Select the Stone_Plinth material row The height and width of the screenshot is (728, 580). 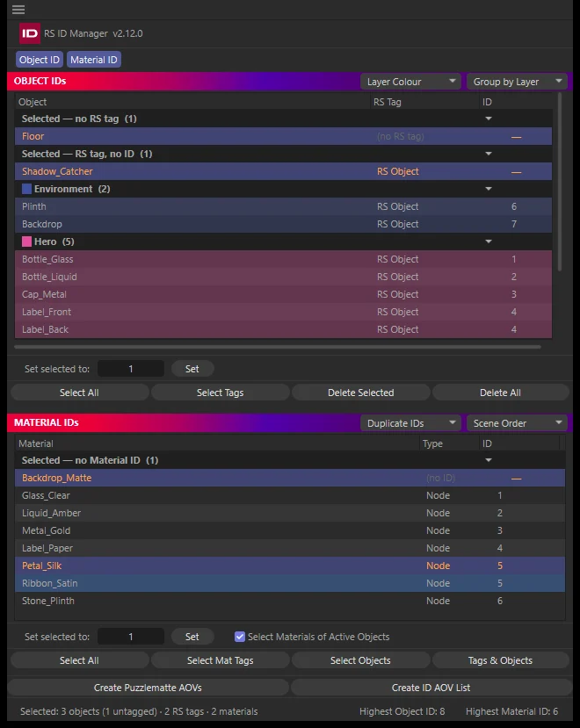tap(290, 601)
